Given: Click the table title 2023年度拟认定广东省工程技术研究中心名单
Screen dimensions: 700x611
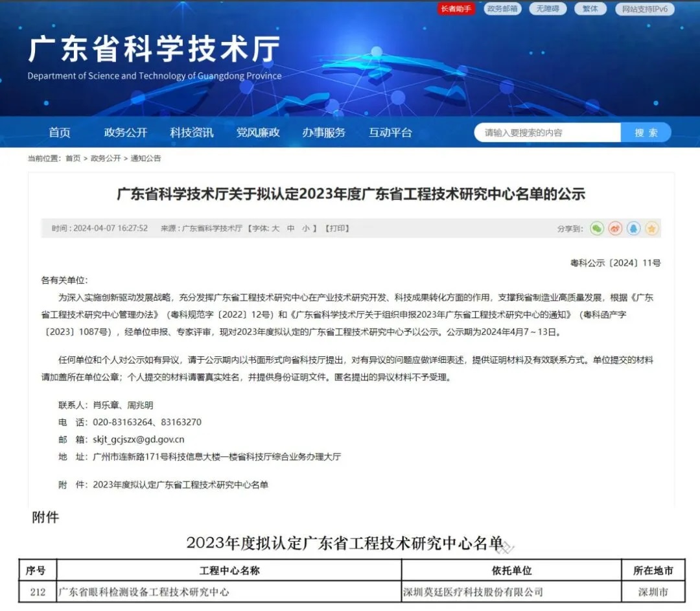Looking at the screenshot, I should [x=345, y=543].
